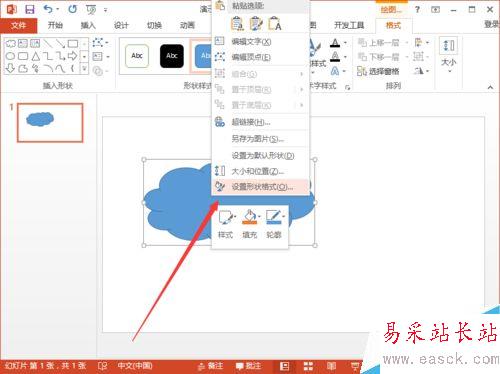Open Customize Quick Access Toolbar dropdown

[x=106, y=10]
